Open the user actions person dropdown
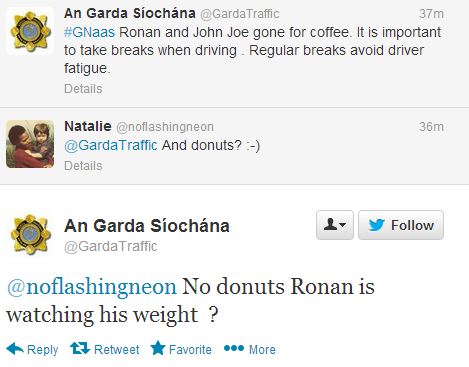 [335, 225]
